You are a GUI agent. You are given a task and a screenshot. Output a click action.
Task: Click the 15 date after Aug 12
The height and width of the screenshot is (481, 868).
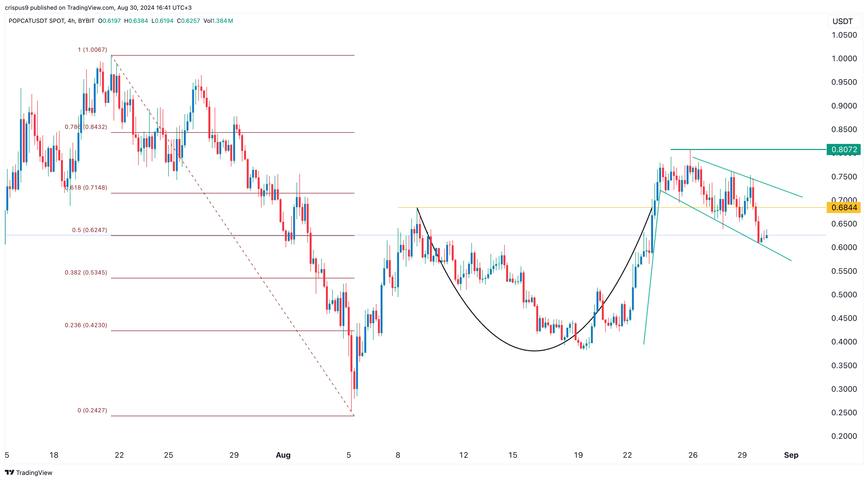[512, 455]
